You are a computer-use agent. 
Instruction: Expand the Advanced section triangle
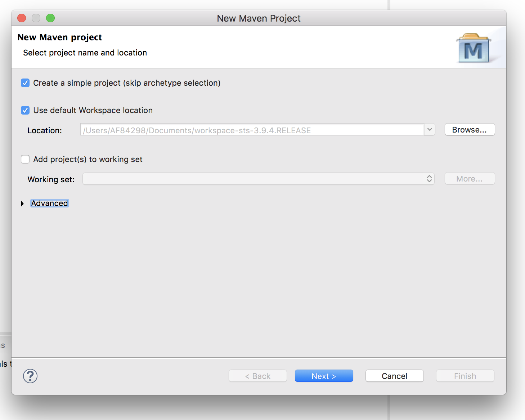22,204
